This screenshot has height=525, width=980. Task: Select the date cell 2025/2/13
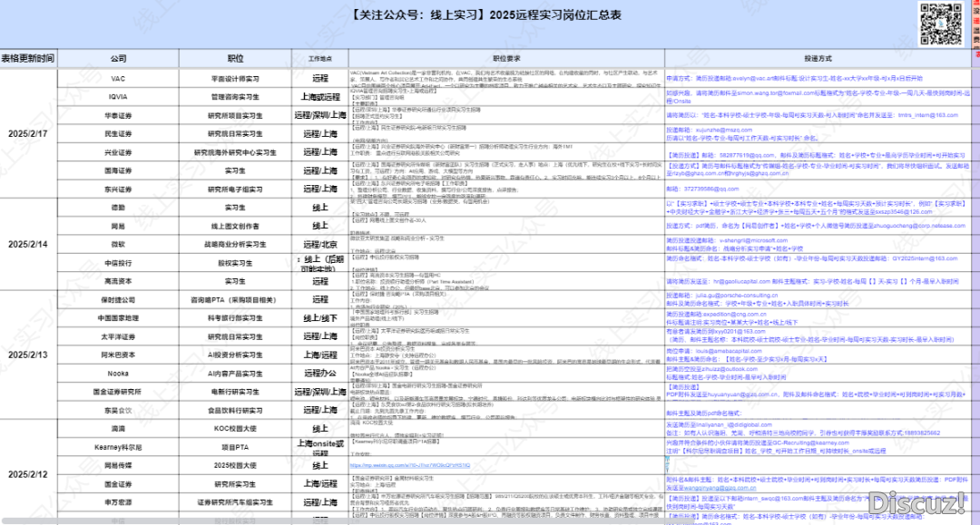coord(28,355)
